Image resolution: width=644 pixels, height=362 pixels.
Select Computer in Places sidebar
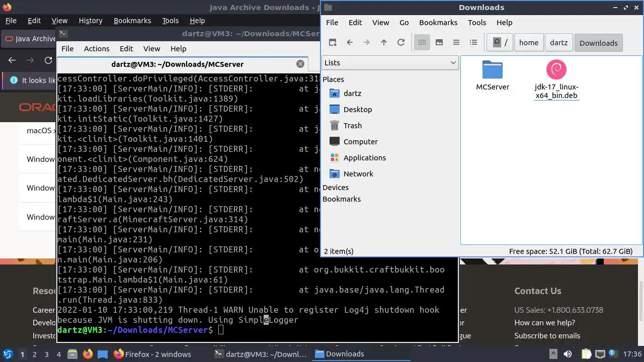coord(354,142)
